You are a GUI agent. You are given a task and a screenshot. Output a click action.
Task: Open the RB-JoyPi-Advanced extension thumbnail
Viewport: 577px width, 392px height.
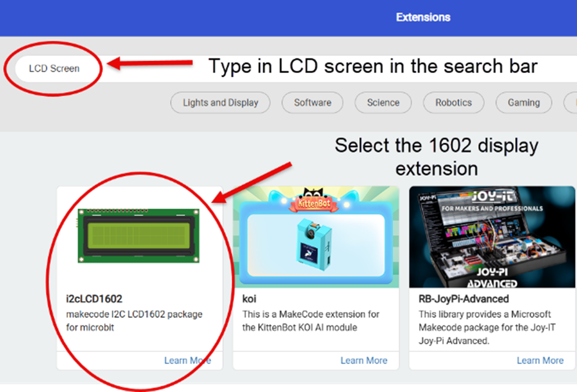492,237
